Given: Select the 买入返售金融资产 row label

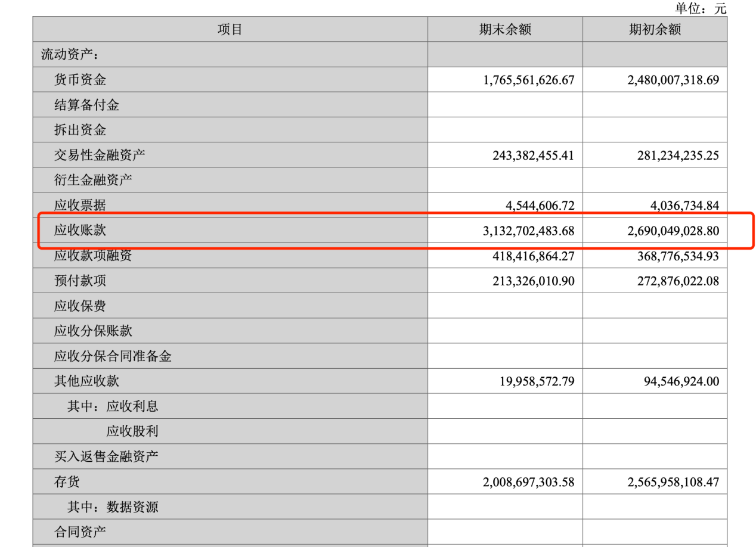Looking at the screenshot, I should (x=106, y=457).
